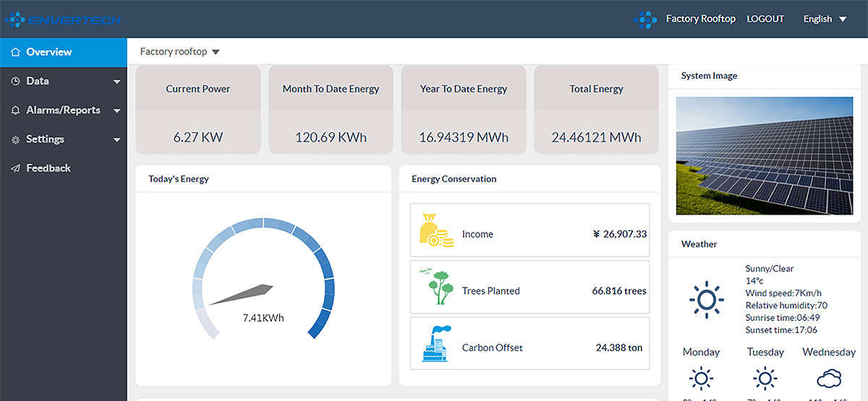Screen dimensions: 868x401
Task: Expand the Data sidebar menu
Action: pyautogui.click(x=64, y=81)
